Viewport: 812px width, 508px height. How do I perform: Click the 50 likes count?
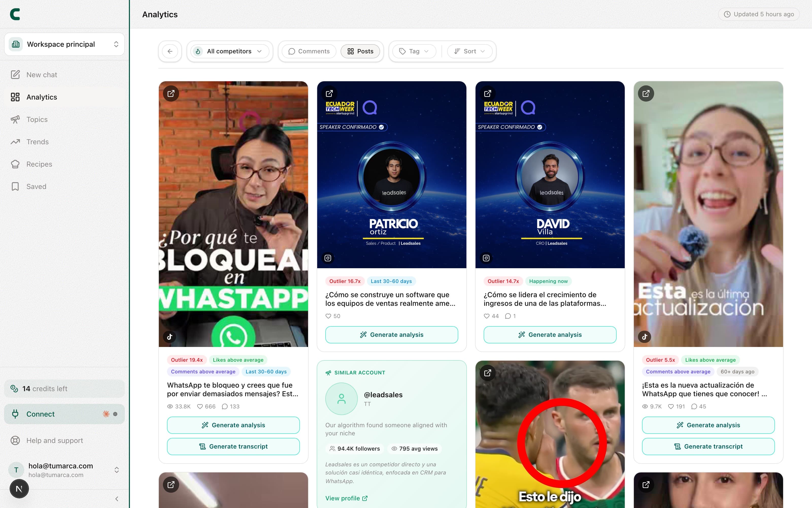(333, 316)
